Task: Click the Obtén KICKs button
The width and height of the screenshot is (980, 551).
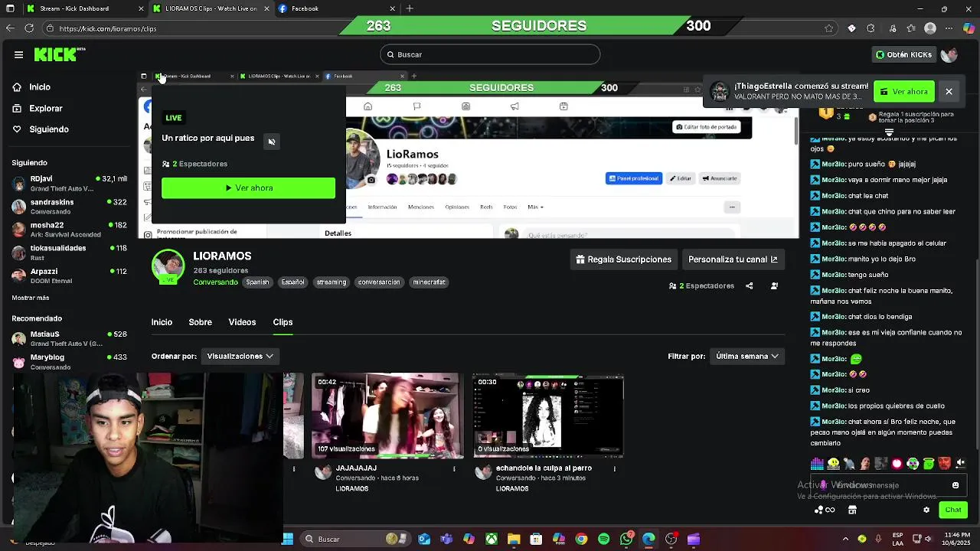Action: (904, 54)
